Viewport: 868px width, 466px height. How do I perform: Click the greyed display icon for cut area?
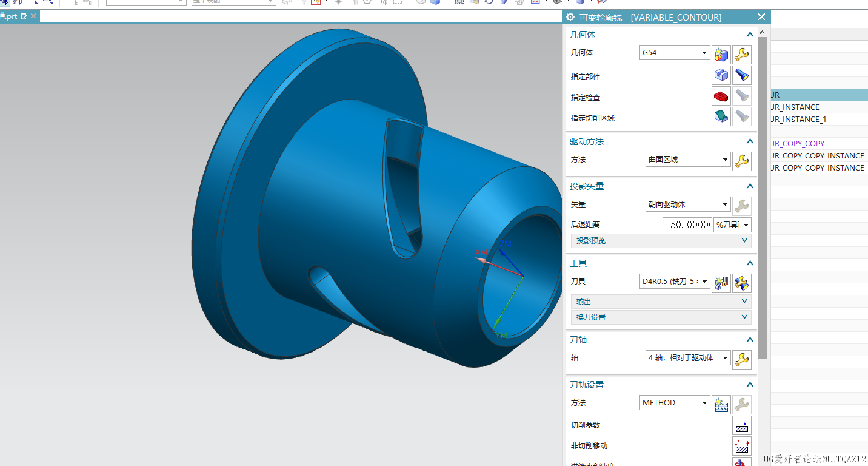[x=741, y=116]
